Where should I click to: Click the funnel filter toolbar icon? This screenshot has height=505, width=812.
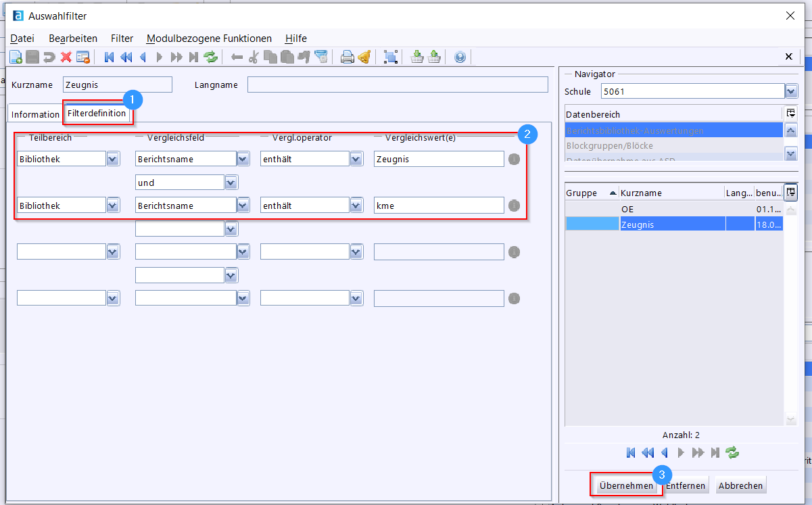(x=321, y=57)
